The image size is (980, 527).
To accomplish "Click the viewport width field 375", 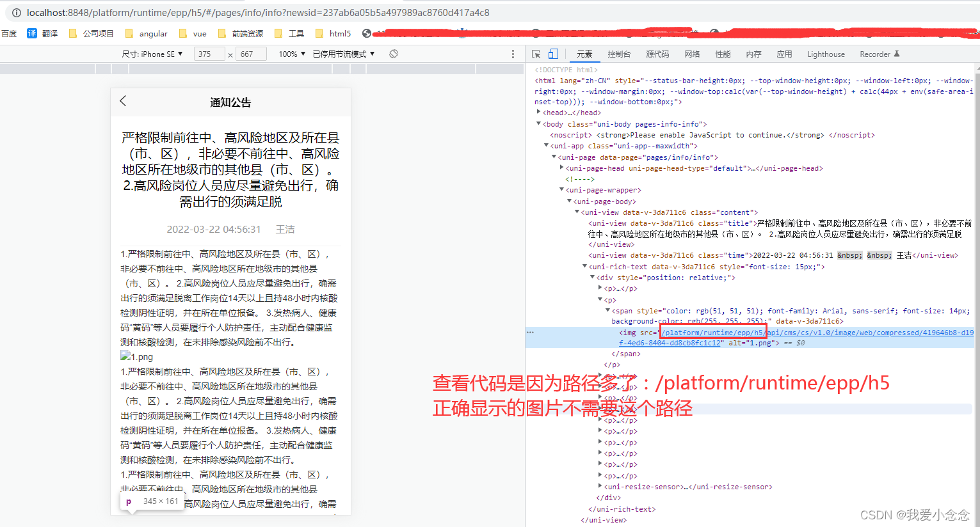I will pyautogui.click(x=209, y=54).
